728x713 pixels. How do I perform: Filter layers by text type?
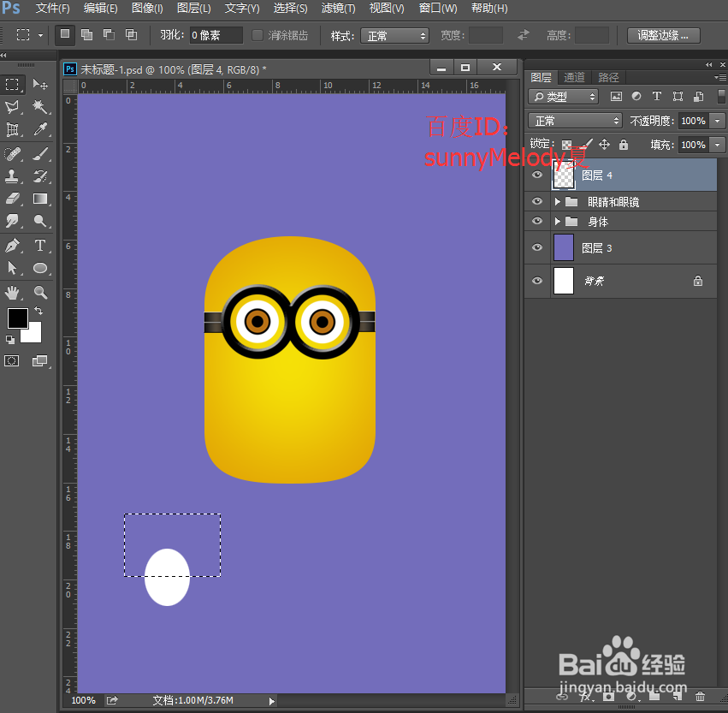coord(656,96)
